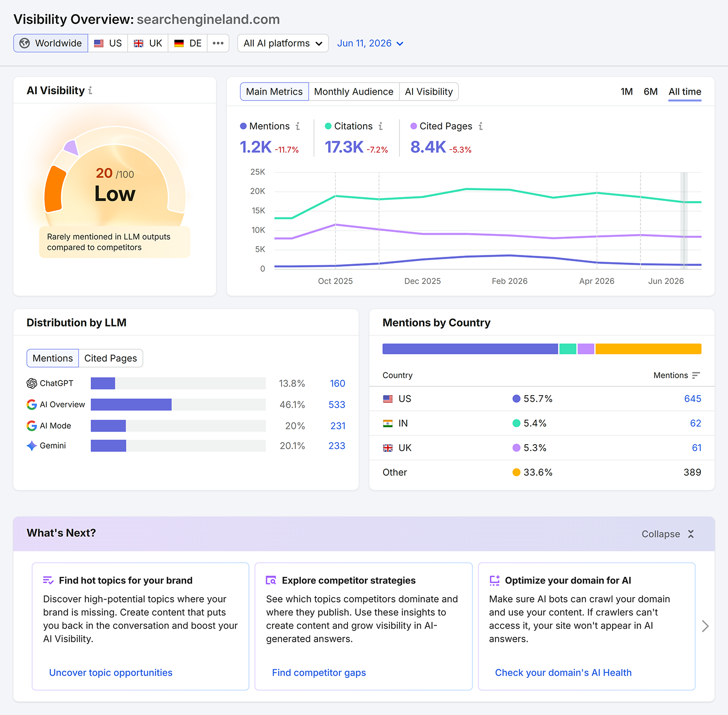Switch to Main Metrics tab

(274, 92)
